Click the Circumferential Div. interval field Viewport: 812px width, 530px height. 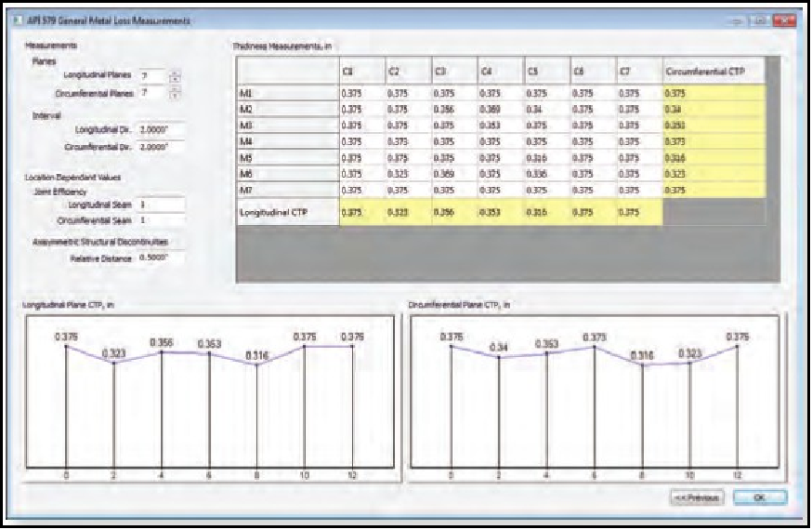(160, 147)
